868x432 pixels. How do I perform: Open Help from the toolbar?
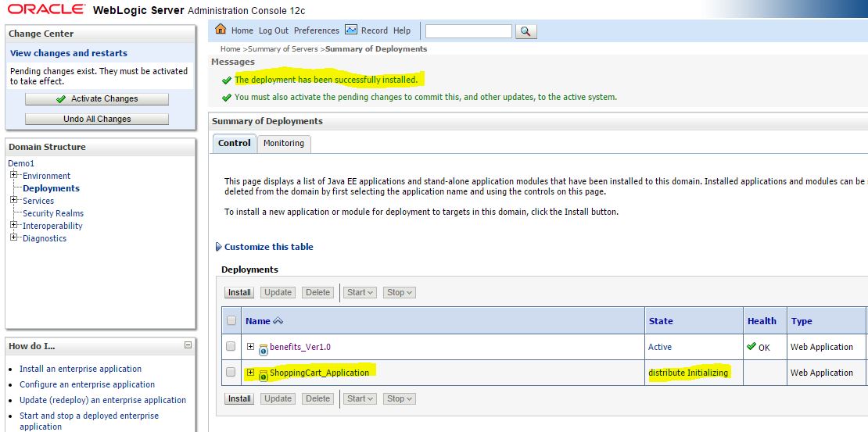[x=402, y=30]
